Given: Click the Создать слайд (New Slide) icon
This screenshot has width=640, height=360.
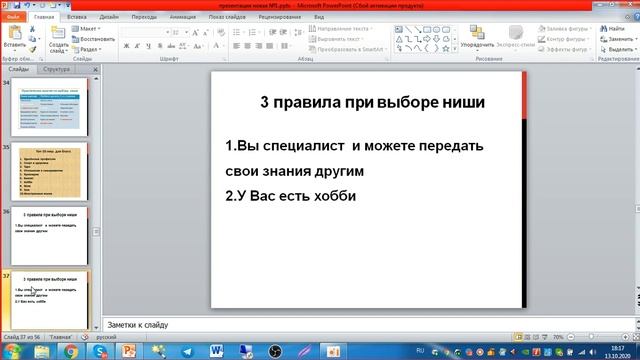Looking at the screenshot, I should (x=58, y=33).
